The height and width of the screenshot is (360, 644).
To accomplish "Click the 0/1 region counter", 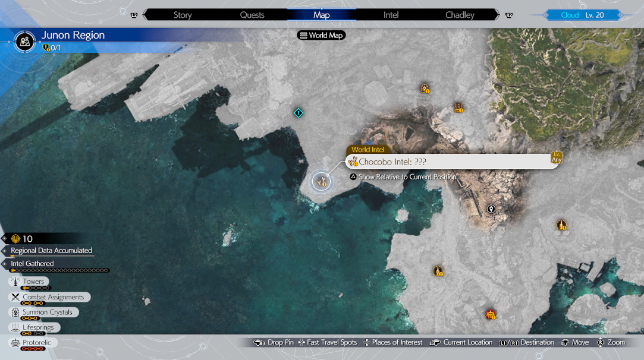I will coord(52,48).
